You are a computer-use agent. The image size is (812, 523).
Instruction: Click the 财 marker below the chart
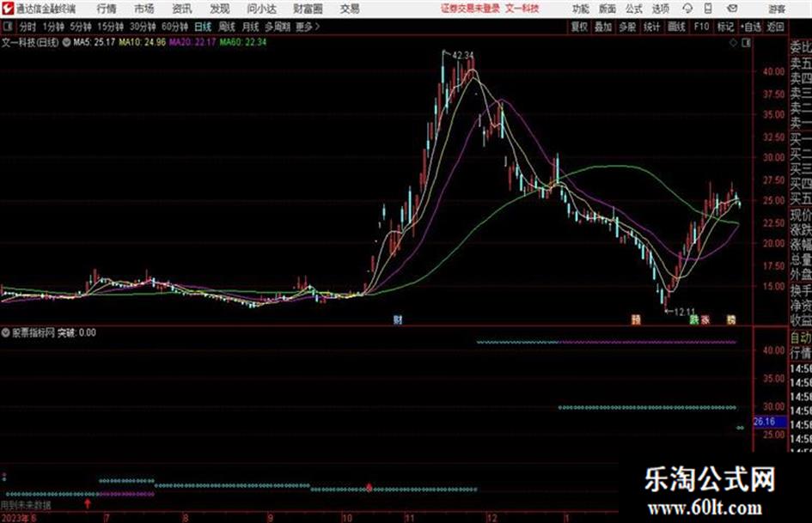click(x=398, y=319)
